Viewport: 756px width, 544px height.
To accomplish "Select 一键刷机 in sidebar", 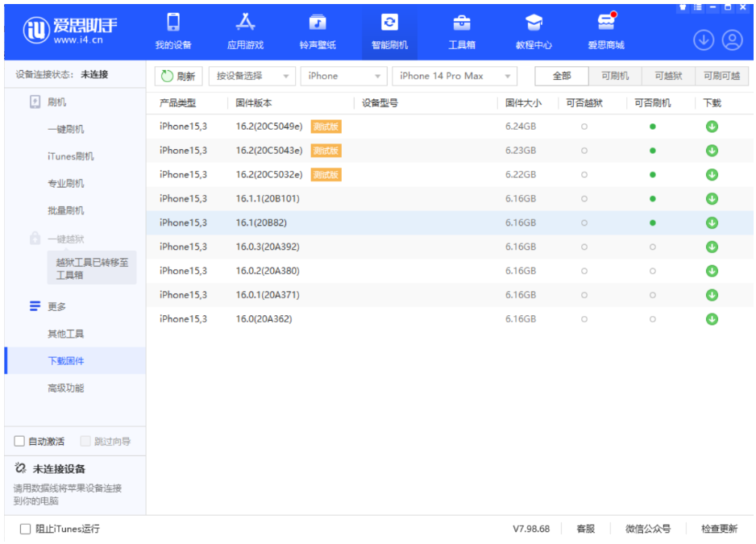I will click(x=65, y=129).
